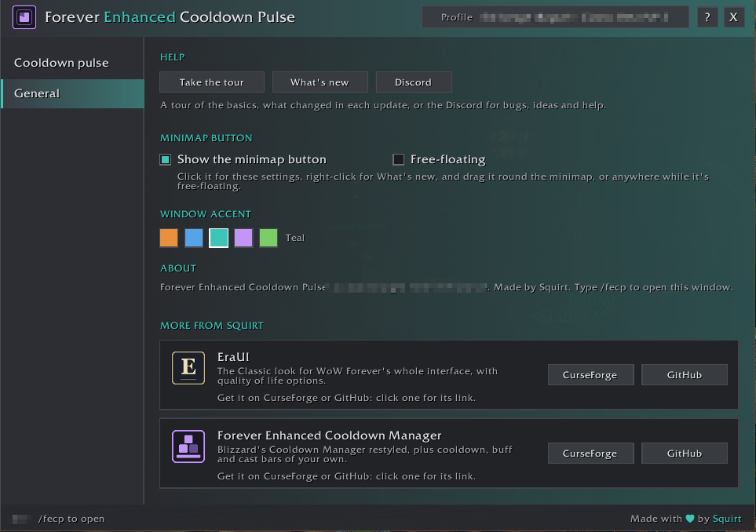Viewport: 756px width, 532px height.
Task: Open CurseForge link for Cooldown Manager
Action: pyautogui.click(x=590, y=453)
